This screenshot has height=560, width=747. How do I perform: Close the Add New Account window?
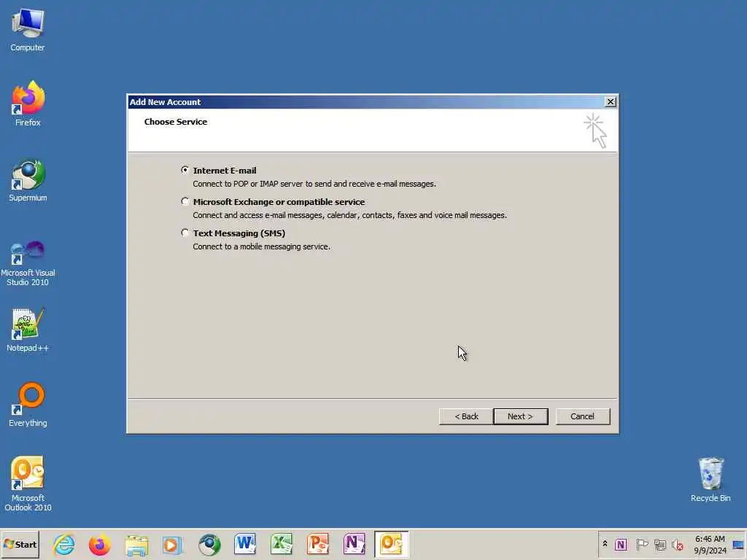click(610, 101)
